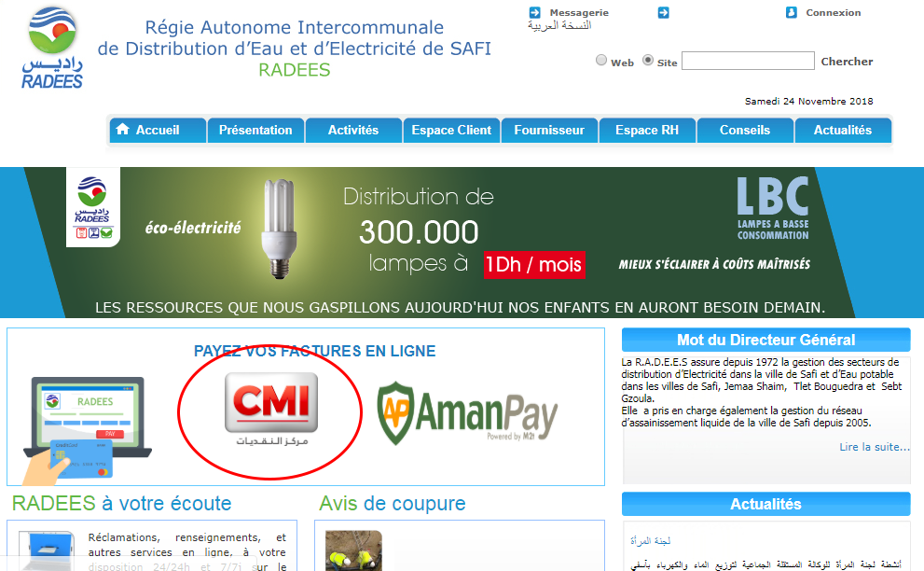Select the Site radio button
Screen dimensions: 924x571
coord(648,61)
